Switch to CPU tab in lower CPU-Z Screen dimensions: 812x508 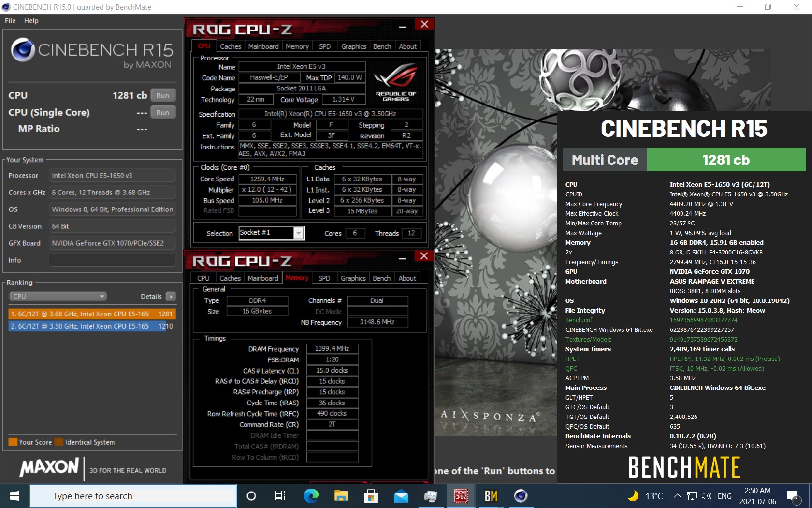click(x=203, y=278)
